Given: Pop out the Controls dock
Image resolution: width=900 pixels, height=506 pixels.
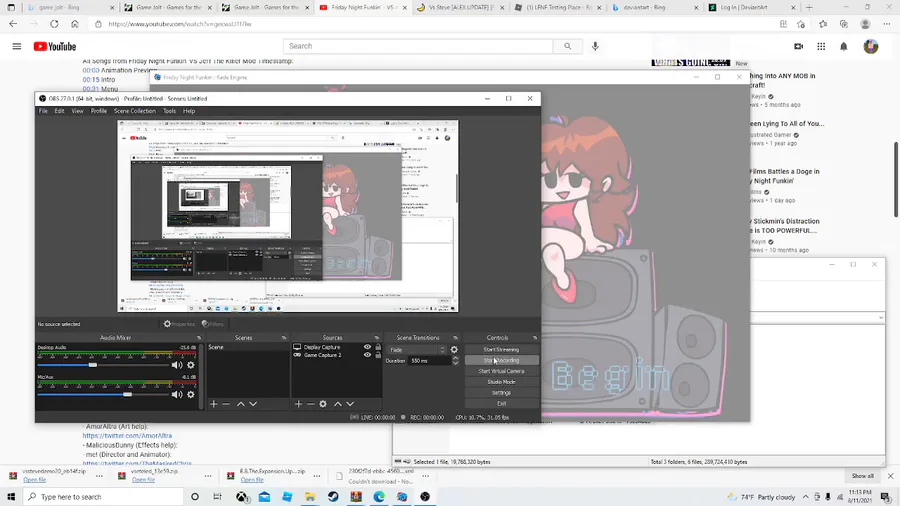Looking at the screenshot, I should pos(534,338).
